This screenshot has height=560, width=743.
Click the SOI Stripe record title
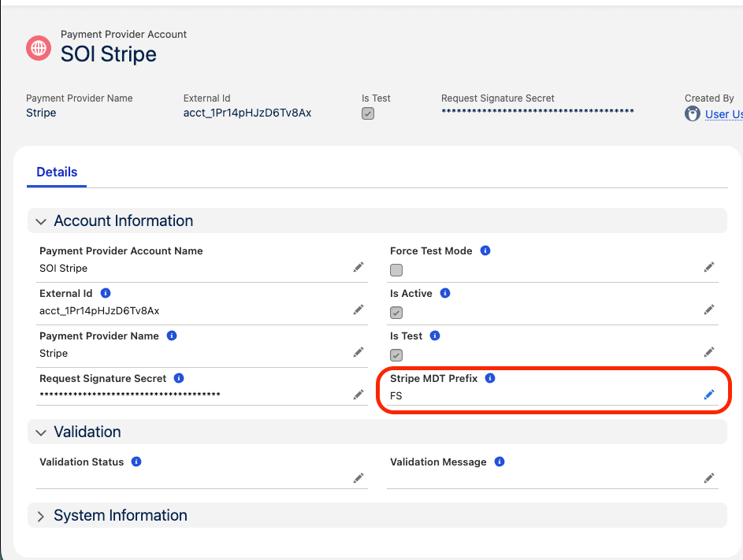(x=109, y=54)
